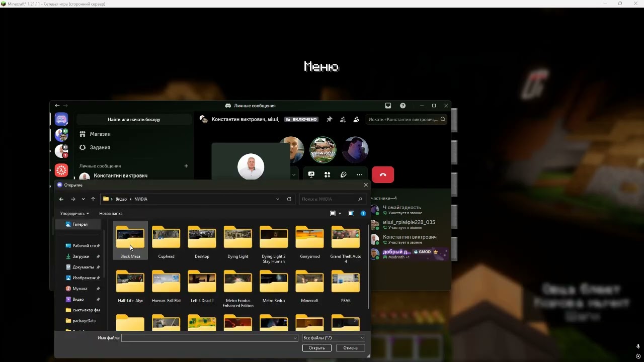644x362 pixels.
Task: Open the Metro Exodus Enhanced Edition folder
Action: (238, 288)
